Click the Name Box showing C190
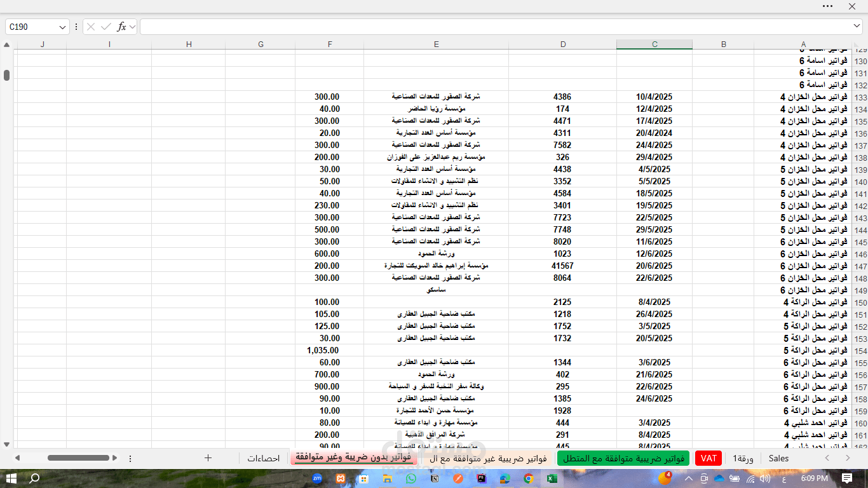 (32, 27)
